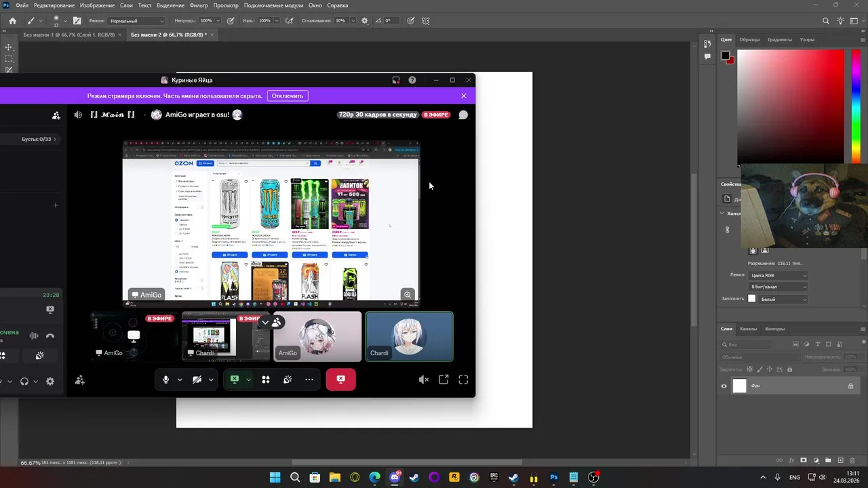Open Discord soundboard button
This screenshot has height=488, width=868.
click(x=288, y=380)
